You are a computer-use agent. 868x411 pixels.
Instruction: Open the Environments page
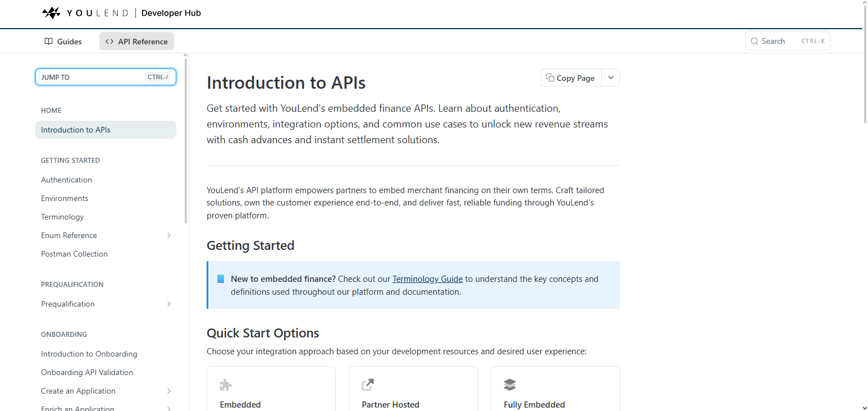pyautogui.click(x=65, y=198)
